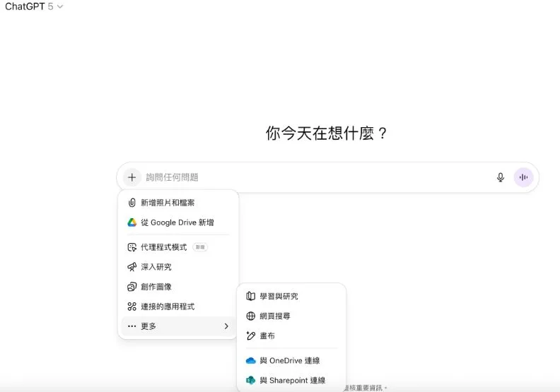Click the globe web search icon
Viewport: 560px width, 392px height.
pos(251,316)
